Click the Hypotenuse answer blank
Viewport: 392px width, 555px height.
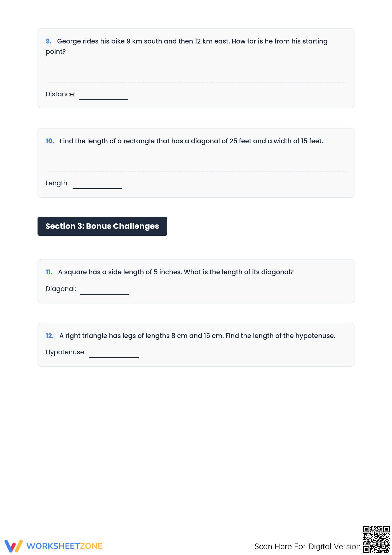(x=114, y=353)
